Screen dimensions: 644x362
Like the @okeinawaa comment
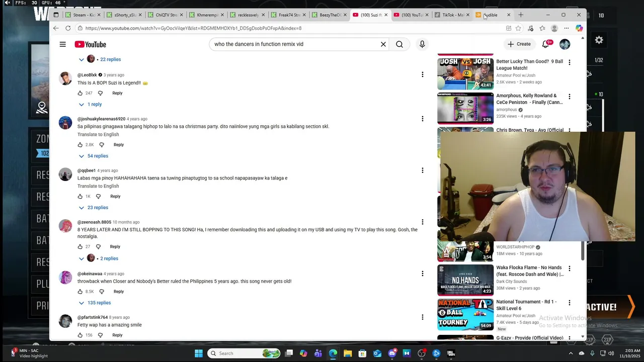(80, 292)
